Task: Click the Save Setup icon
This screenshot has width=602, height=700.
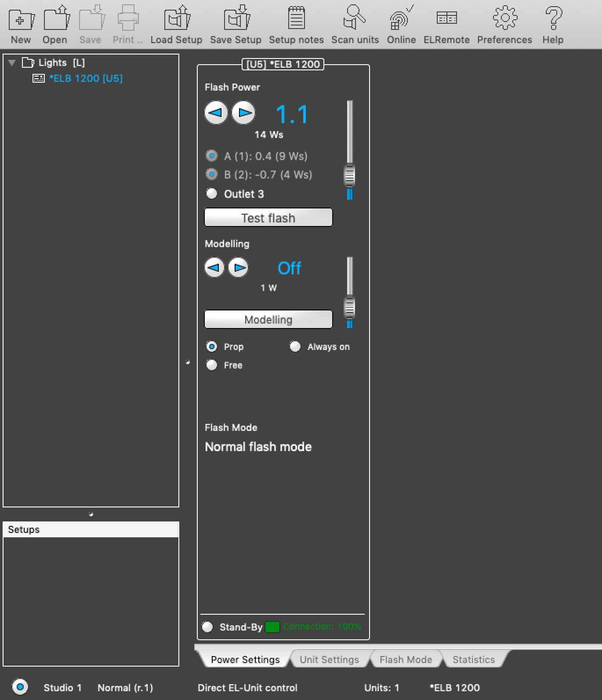Action: click(237, 18)
